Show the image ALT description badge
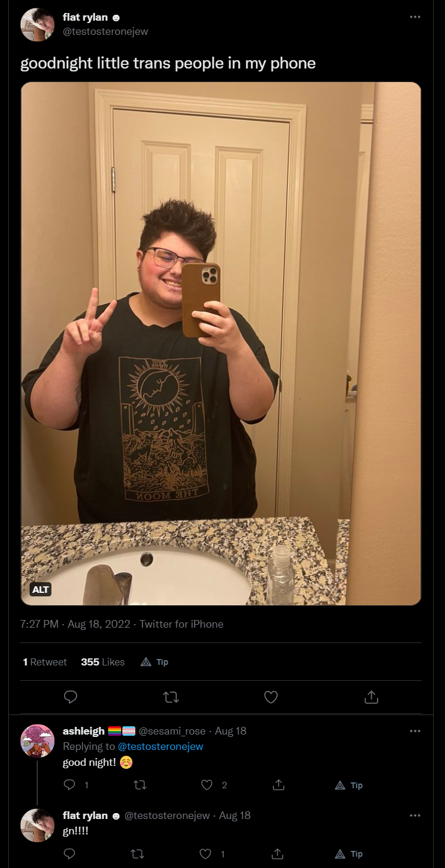Screen dimensions: 445x868 click(x=41, y=589)
